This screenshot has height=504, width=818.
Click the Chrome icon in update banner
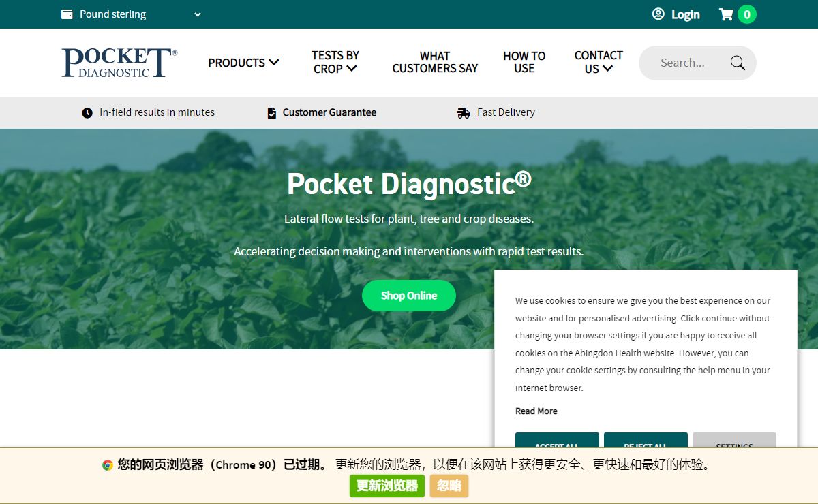(108, 465)
